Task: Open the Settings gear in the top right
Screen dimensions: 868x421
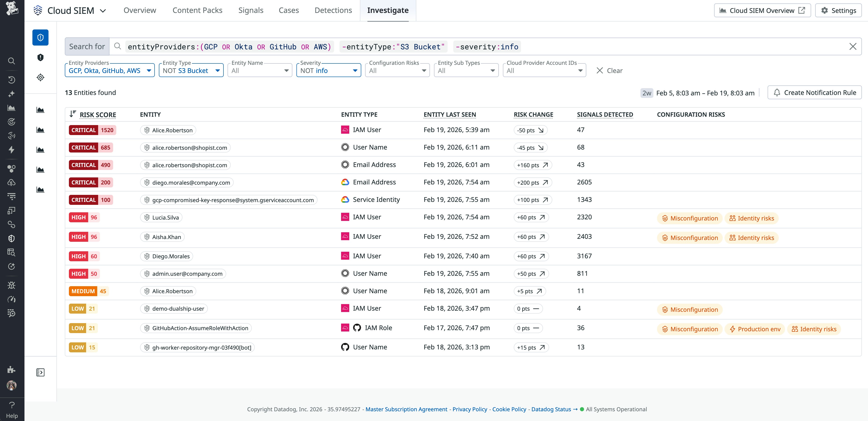Action: pos(838,10)
